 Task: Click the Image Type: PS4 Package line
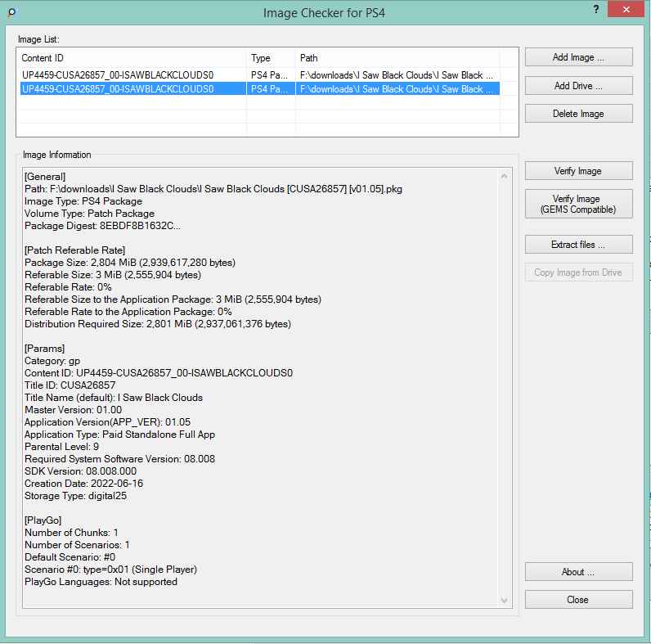pyautogui.click(x=83, y=201)
